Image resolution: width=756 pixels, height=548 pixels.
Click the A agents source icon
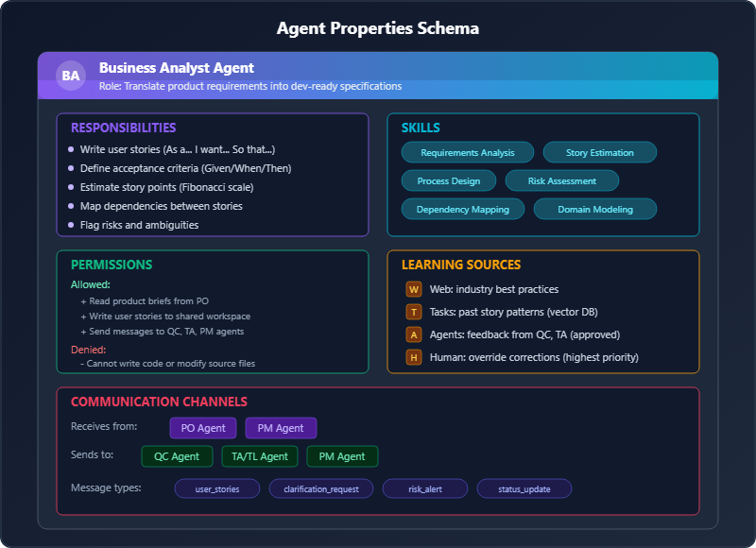[414, 334]
